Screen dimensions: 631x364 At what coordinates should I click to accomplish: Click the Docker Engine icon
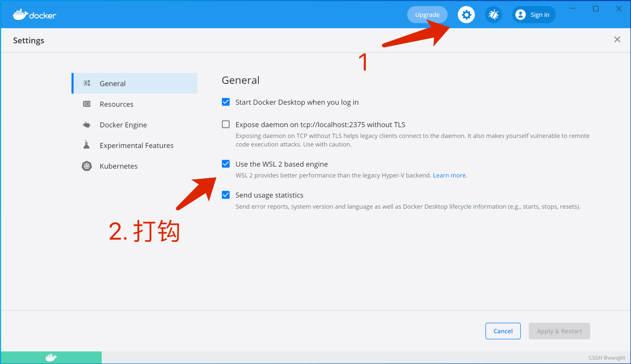click(x=87, y=124)
